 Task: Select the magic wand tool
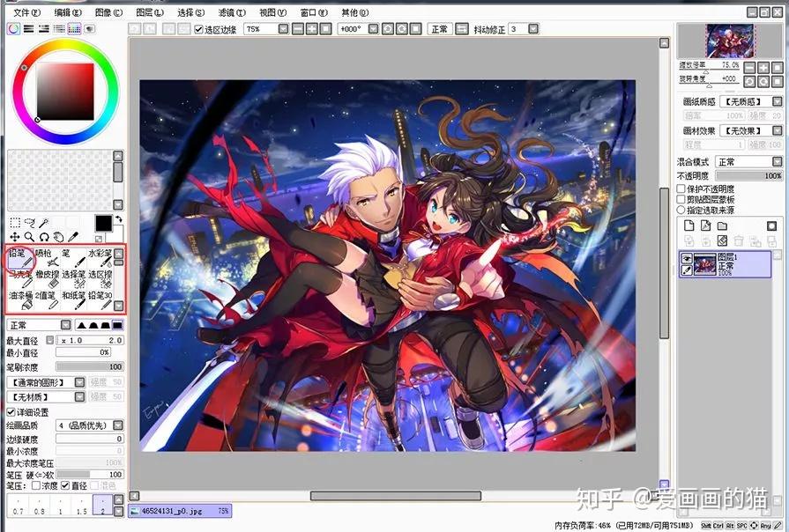click(44, 223)
